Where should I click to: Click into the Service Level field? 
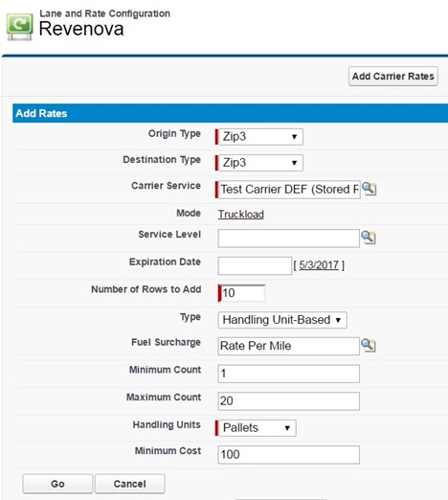click(x=289, y=239)
